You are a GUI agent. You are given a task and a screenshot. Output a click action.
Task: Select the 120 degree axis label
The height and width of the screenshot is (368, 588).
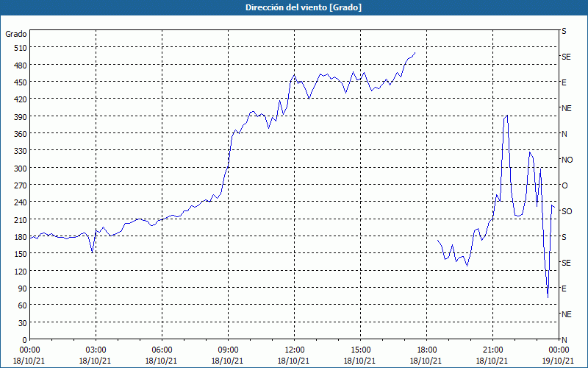tap(21, 271)
